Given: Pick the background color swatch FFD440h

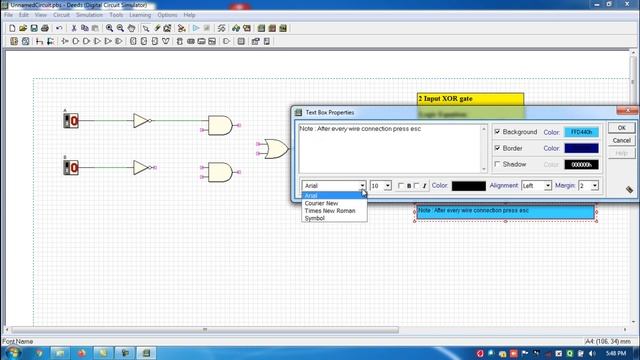Looking at the screenshot, I should coord(581,132).
